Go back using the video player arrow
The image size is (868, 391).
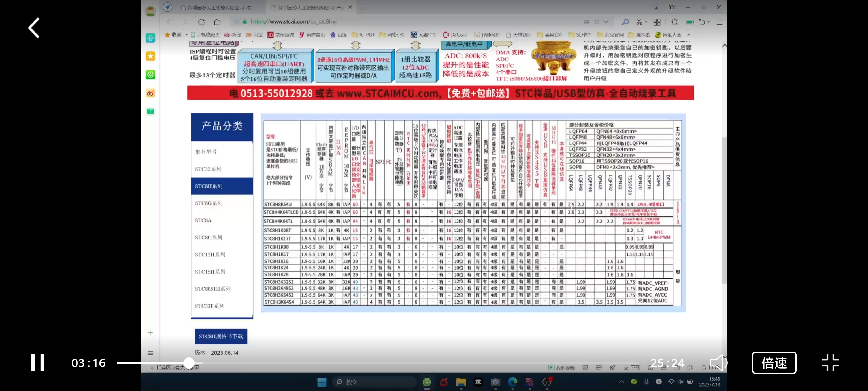tap(34, 28)
